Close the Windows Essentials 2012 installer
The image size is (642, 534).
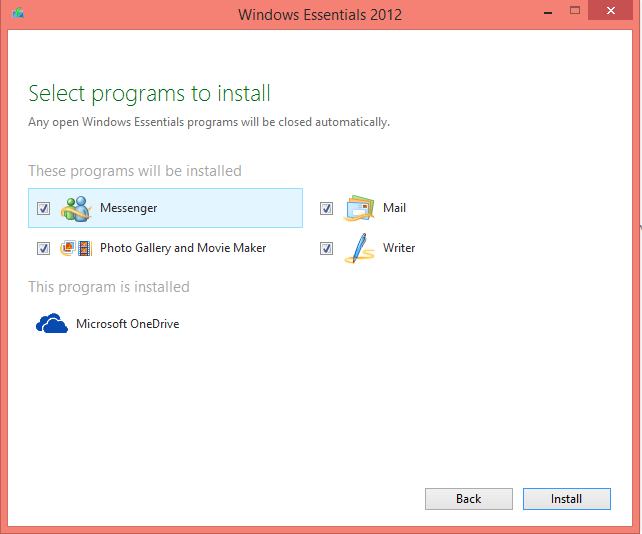point(610,11)
